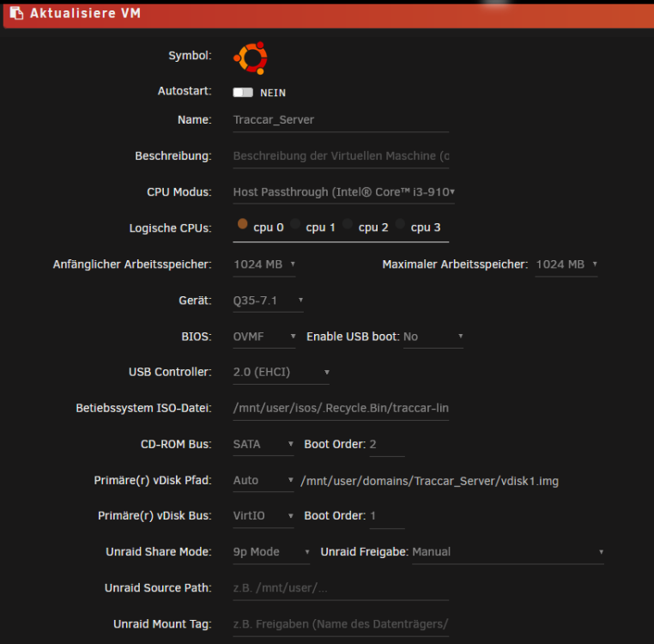This screenshot has height=644, width=654.
Task: Click the Betriebssystem ISO-Datei path field
Action: (341, 408)
